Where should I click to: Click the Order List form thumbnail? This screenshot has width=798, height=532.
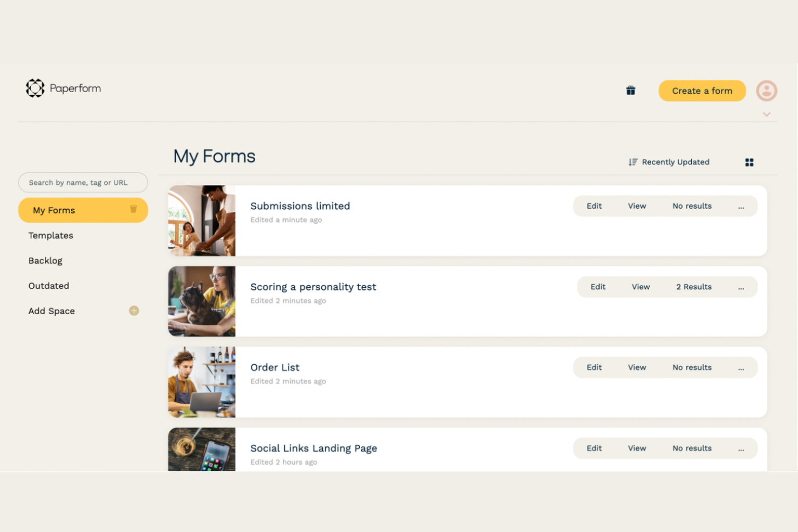pyautogui.click(x=202, y=382)
